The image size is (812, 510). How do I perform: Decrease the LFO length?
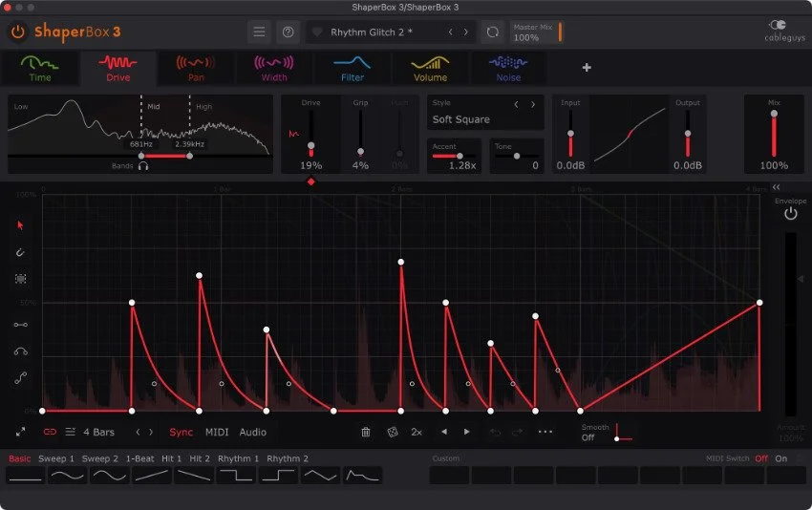(x=139, y=432)
